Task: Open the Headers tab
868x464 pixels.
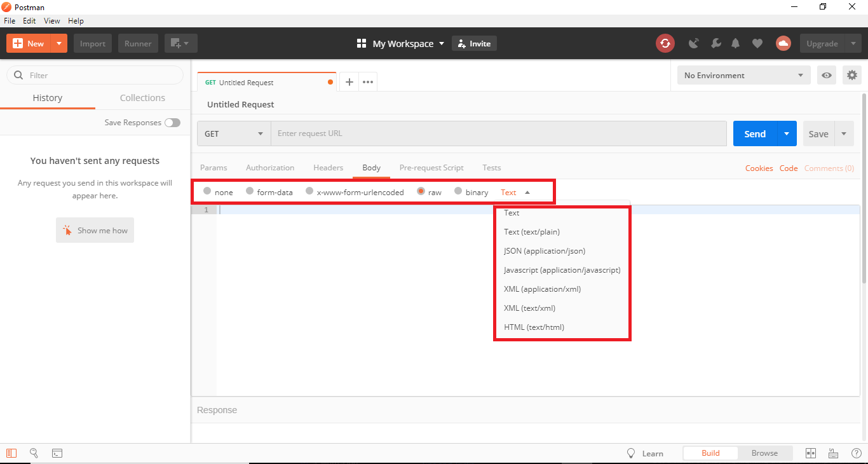Action: pyautogui.click(x=329, y=168)
